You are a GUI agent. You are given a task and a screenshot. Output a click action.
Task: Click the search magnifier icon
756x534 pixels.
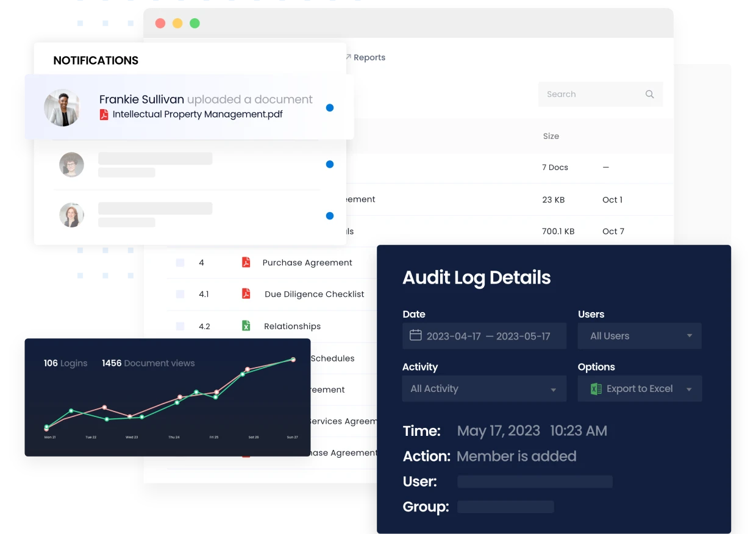coord(649,94)
